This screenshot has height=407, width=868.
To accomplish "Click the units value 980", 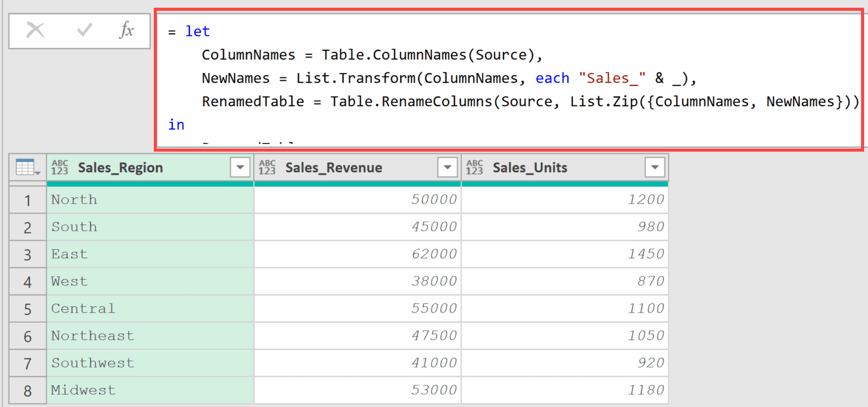I will [565, 227].
